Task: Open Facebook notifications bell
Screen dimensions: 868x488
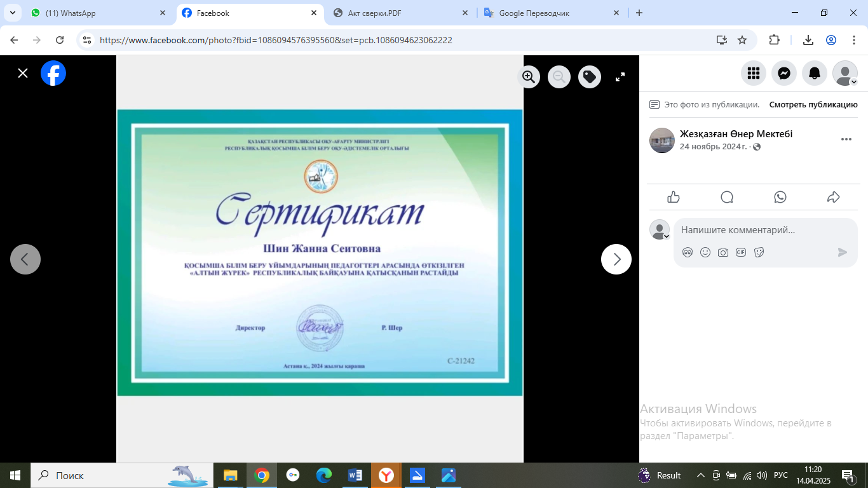Action: [x=815, y=74]
